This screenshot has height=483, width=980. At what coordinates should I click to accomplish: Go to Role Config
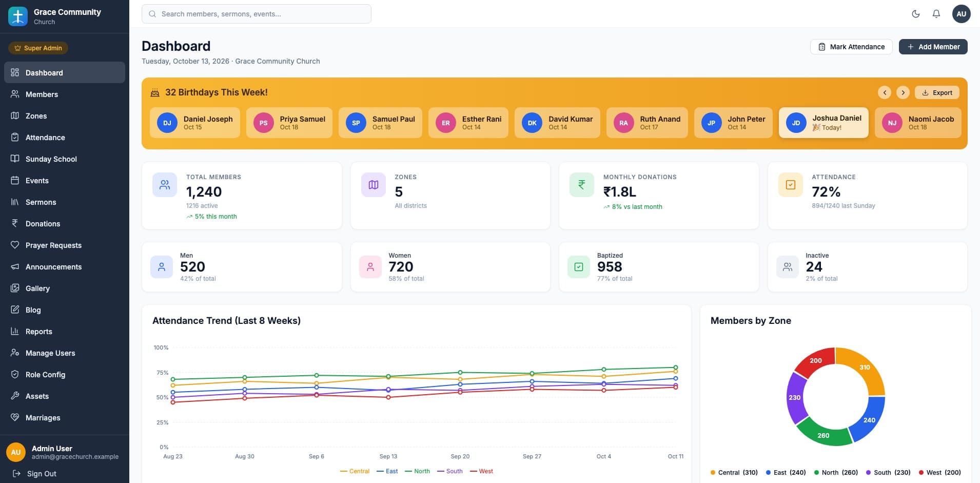tap(65, 375)
